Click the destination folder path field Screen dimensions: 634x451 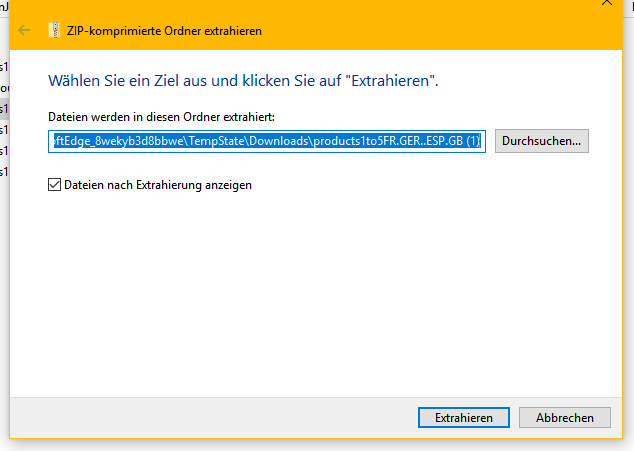coord(268,141)
